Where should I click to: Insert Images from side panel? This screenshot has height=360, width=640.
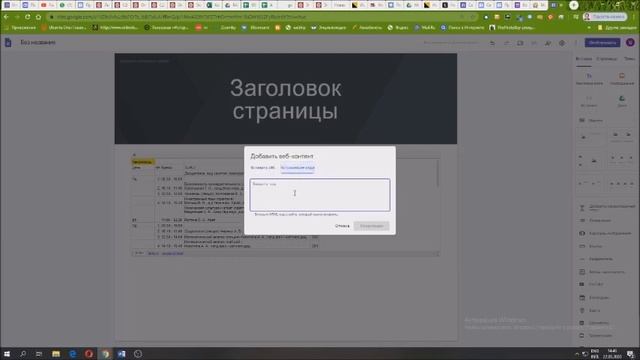622,79
